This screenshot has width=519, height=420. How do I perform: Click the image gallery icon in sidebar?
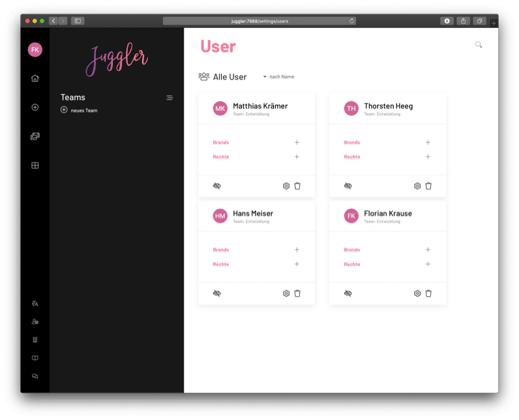[x=35, y=136]
